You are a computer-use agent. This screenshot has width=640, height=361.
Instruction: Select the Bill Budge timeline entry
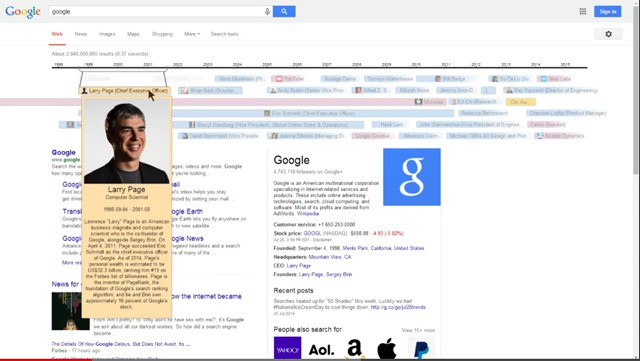click(450, 79)
